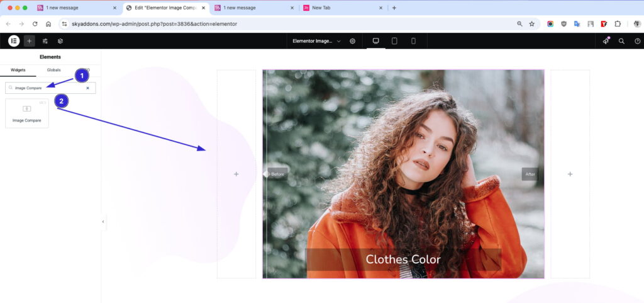Open the extensions puzzle menu
Viewport: 644px width, 303px height.
click(618, 25)
